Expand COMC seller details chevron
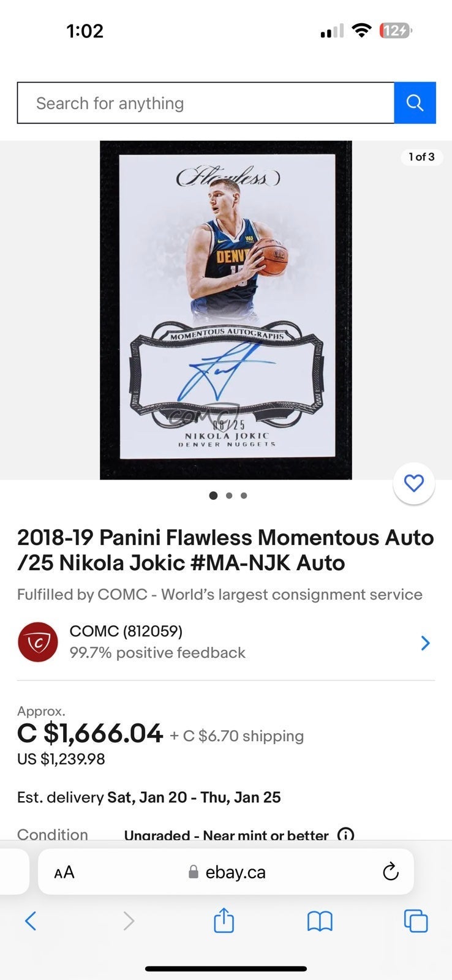 click(426, 643)
